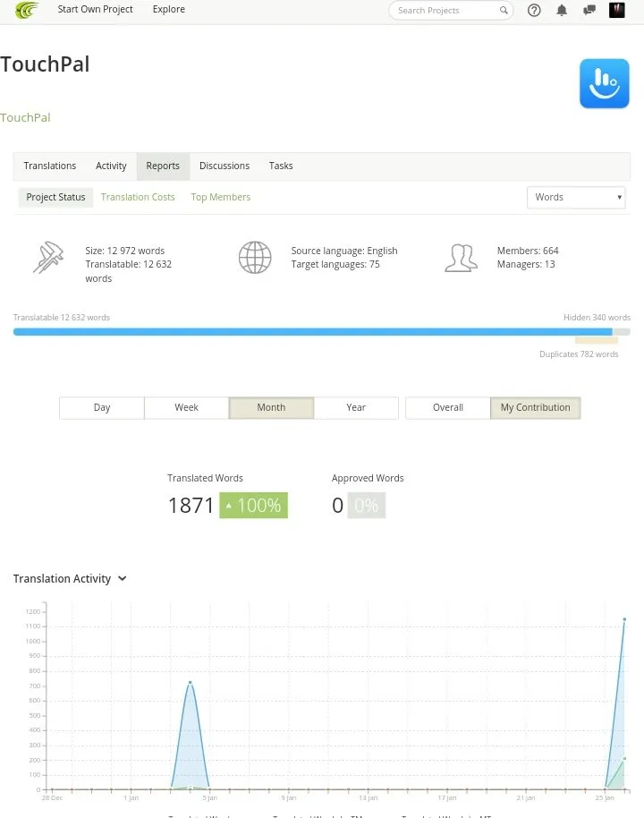Open the help question mark icon
Viewport: 644px width, 818px height.
coord(534,11)
